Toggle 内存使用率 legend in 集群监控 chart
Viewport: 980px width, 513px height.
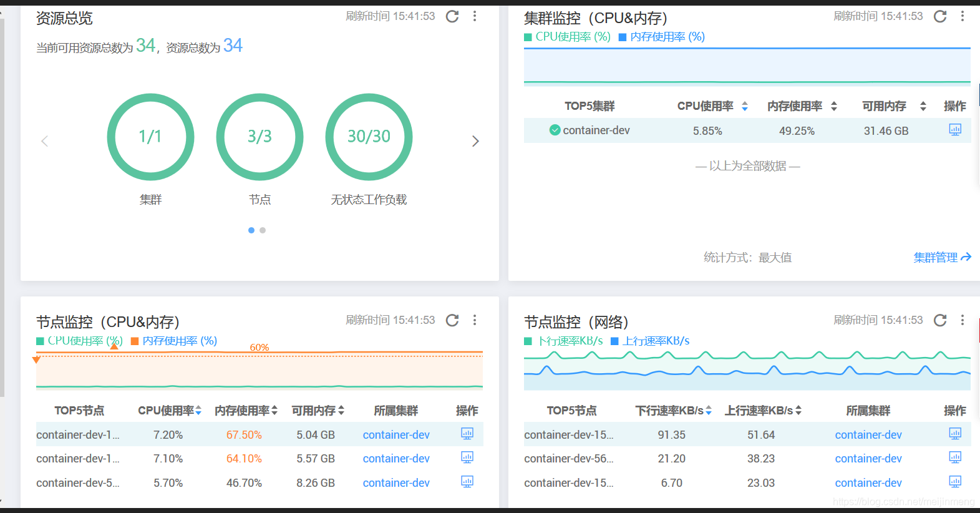(662, 37)
